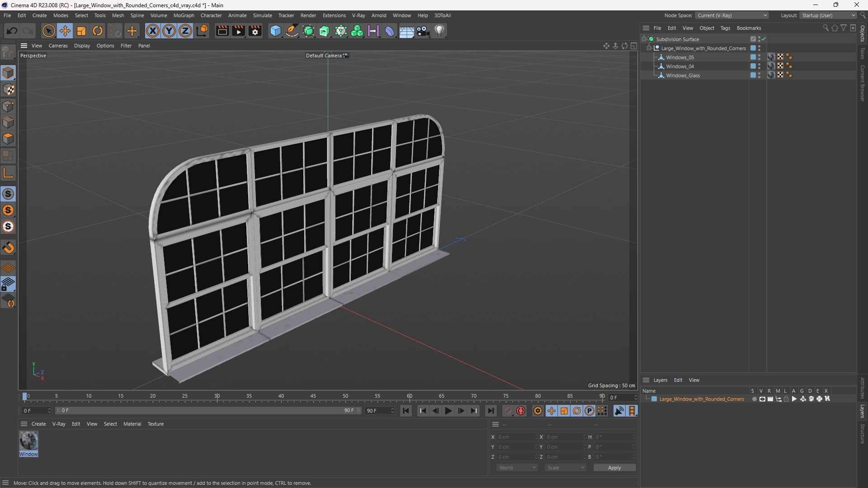
Task: Click the Apply button
Action: [614, 468]
